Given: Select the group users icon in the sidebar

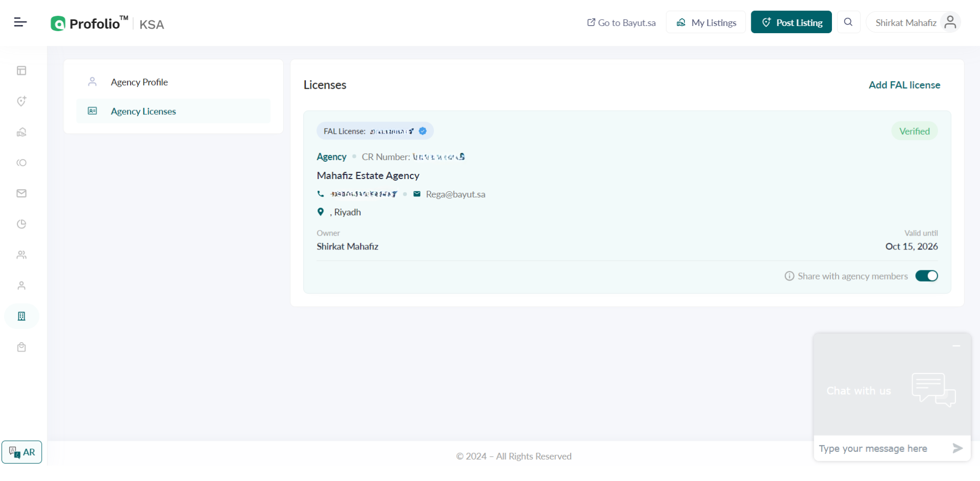Looking at the screenshot, I should pyautogui.click(x=21, y=255).
